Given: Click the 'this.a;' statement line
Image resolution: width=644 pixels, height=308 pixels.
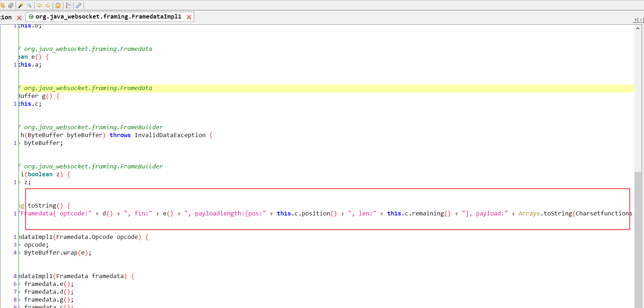Looking at the screenshot, I should (30, 64).
